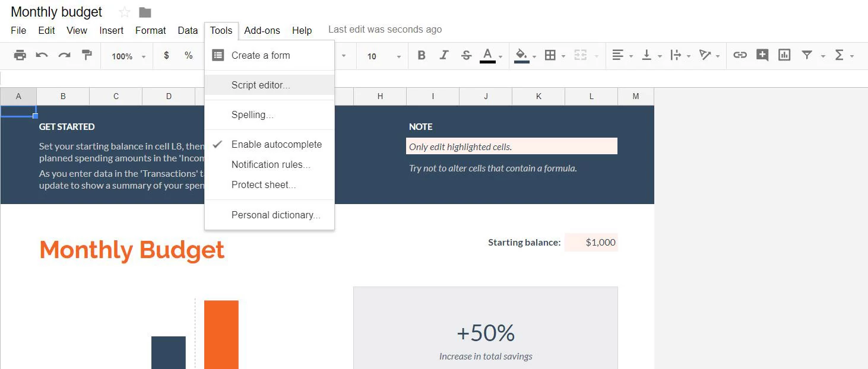Insert a comment via the toolbar
This screenshot has width=868, height=369.
click(762, 55)
